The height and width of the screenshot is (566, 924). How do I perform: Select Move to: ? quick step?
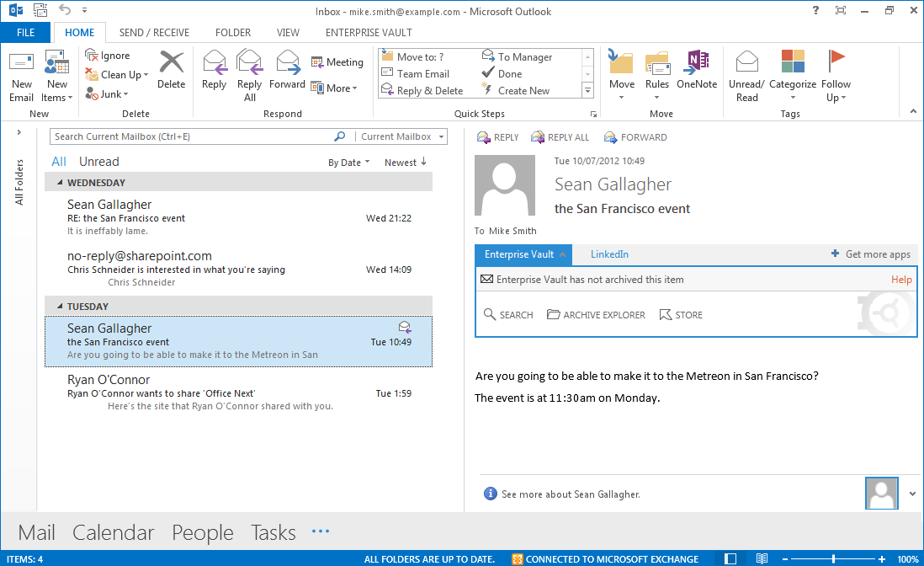(412, 56)
